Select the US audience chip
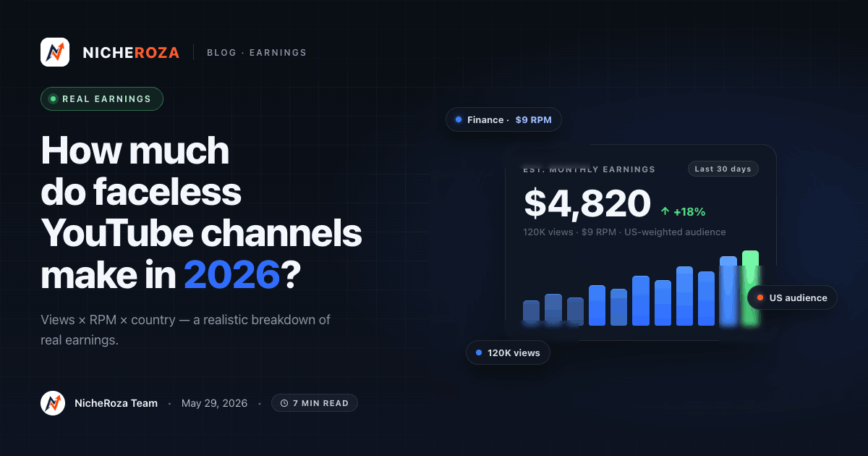This screenshot has height=456, width=868. 792,297
